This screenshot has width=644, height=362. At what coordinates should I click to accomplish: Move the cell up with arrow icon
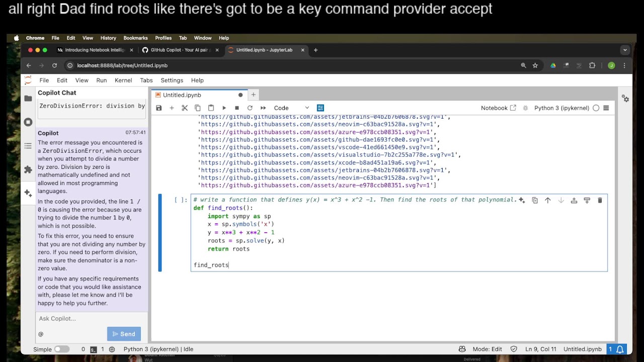(x=548, y=200)
